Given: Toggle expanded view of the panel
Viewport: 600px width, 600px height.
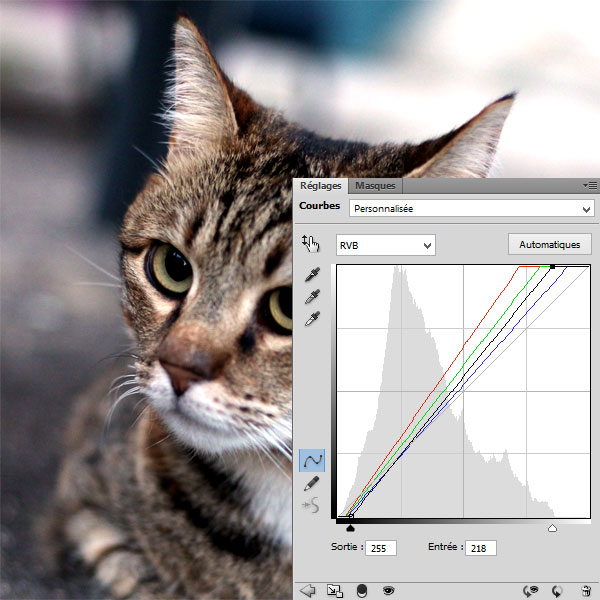Looking at the screenshot, I should point(335,591).
